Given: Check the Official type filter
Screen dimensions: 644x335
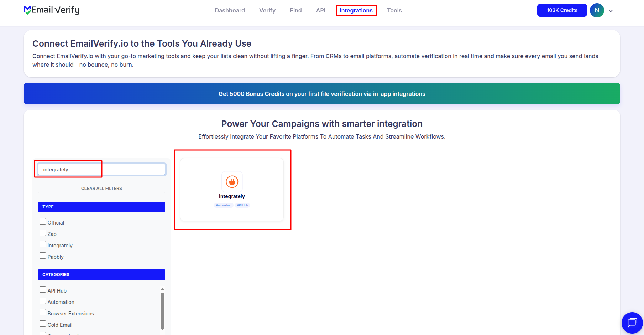Looking at the screenshot, I should tap(43, 222).
